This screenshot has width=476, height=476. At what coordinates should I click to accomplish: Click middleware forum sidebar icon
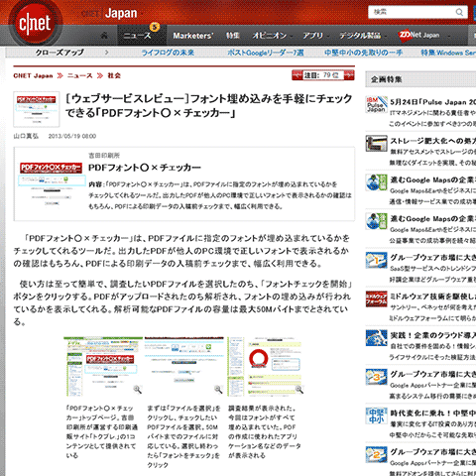click(x=376, y=298)
